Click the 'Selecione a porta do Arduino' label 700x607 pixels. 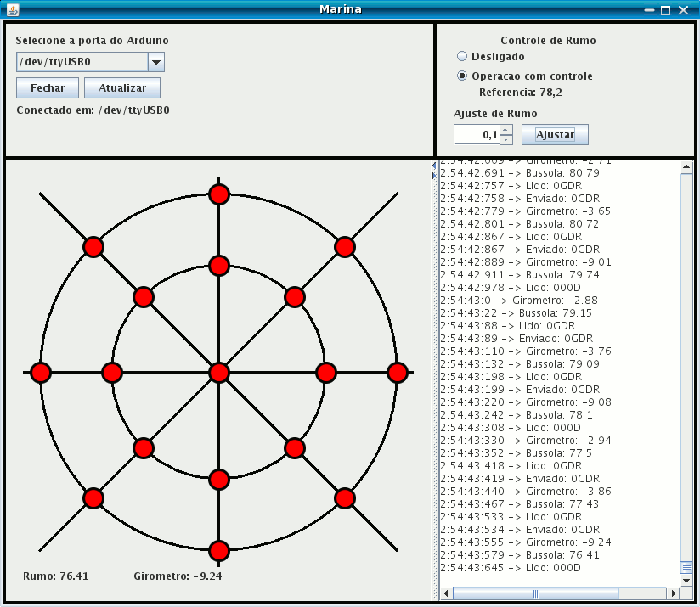(x=92, y=41)
